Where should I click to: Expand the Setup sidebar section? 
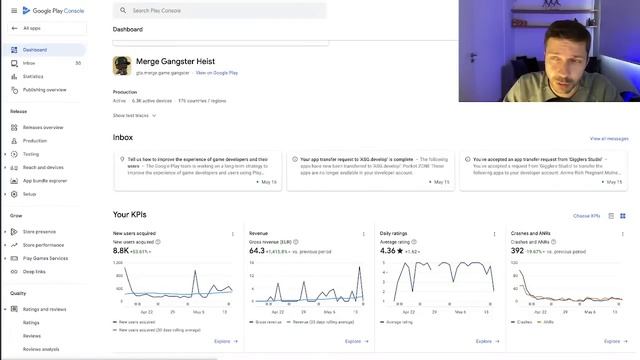[5, 194]
